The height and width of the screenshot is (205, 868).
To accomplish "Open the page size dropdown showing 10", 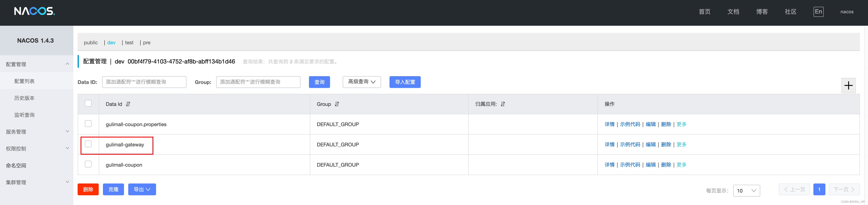I will coord(746,190).
